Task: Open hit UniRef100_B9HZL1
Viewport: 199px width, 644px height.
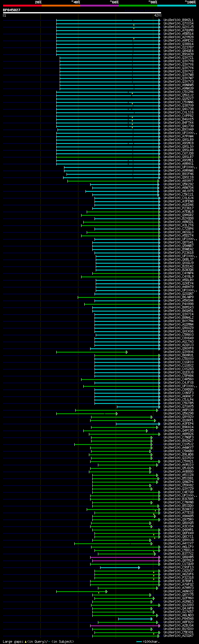Action: [x=178, y=20]
